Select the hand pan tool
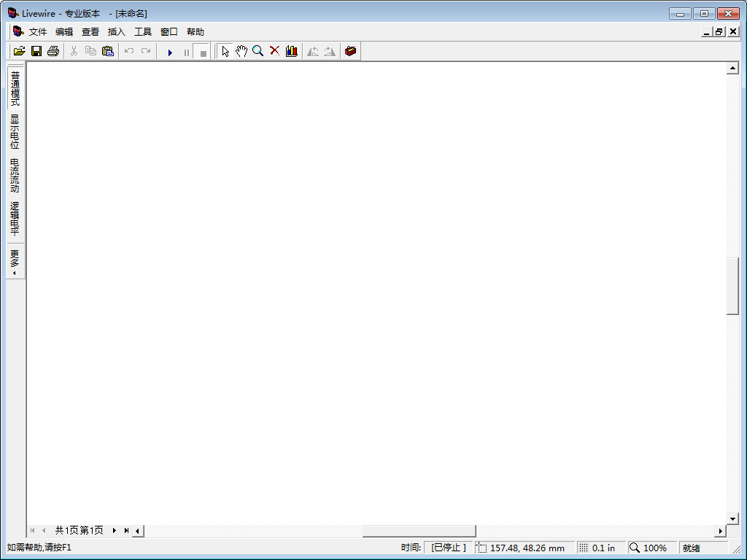 click(x=241, y=51)
